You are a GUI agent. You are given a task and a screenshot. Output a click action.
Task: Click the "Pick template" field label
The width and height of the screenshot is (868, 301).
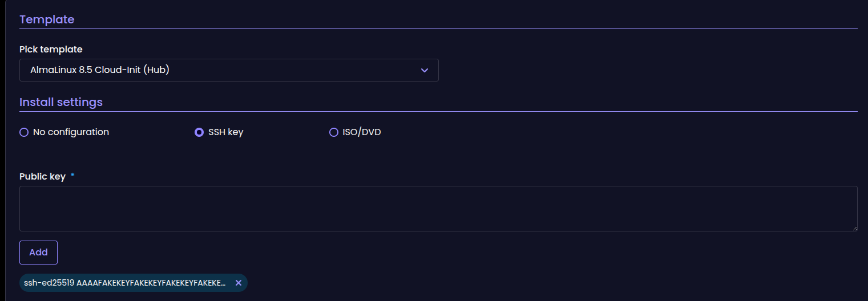click(51, 50)
